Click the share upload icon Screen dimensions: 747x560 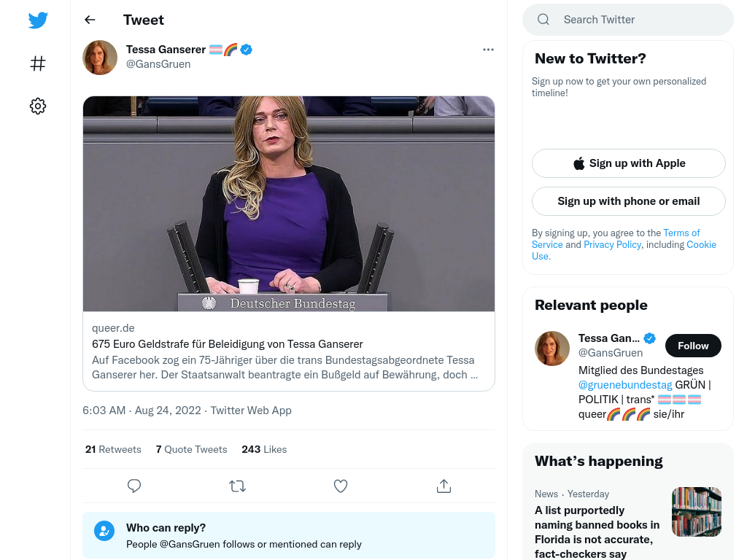444,486
